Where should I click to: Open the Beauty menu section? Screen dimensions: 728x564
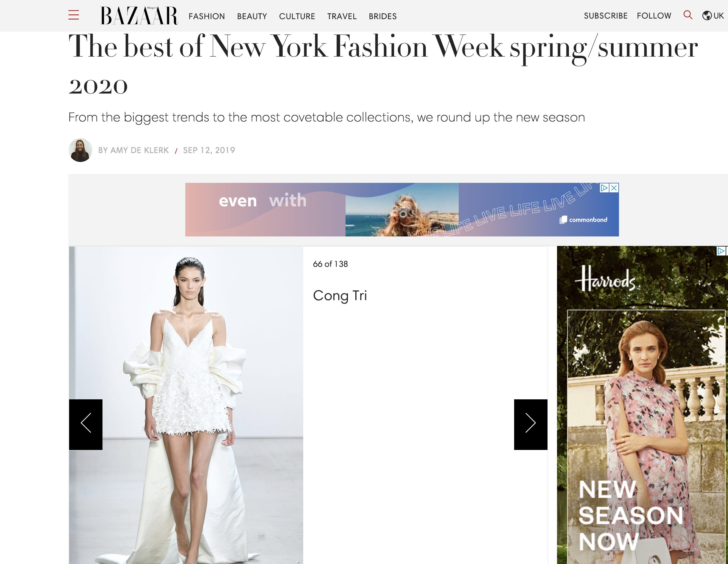pos(252,16)
